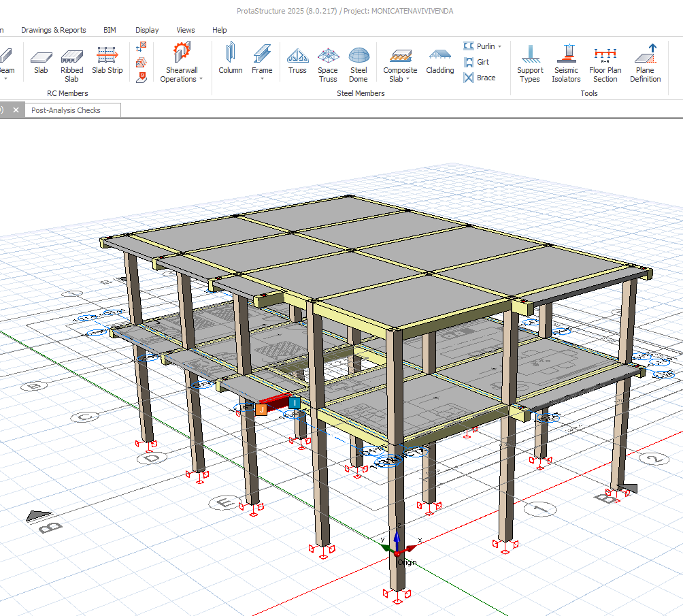The height and width of the screenshot is (616, 683).
Task: Switch to the BIM ribbon tab
Action: coord(110,30)
